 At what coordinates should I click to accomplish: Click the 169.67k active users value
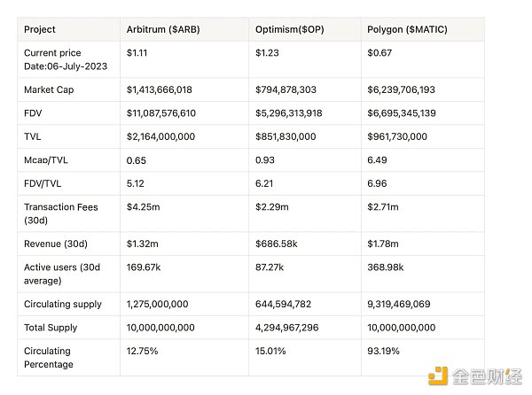(x=144, y=267)
